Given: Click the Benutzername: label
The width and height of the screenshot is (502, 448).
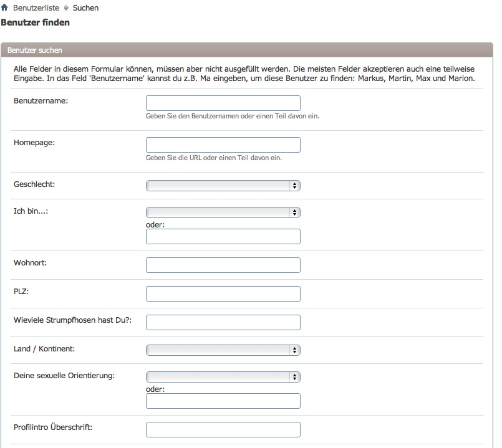Looking at the screenshot, I should (41, 101).
